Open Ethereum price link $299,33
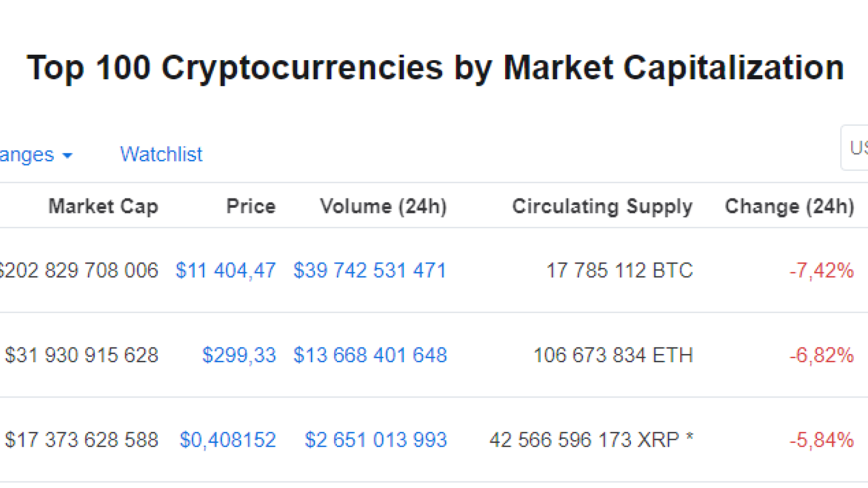The height and width of the screenshot is (488, 868). 239,355
